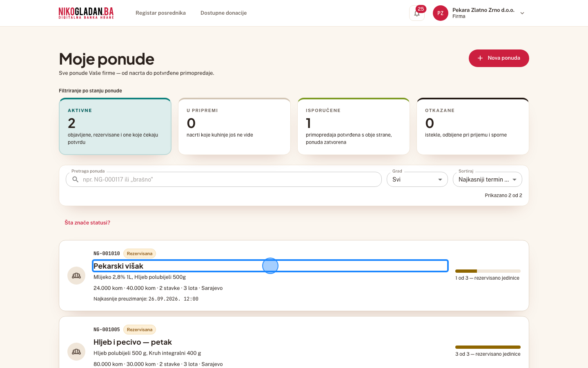Screen dimensions: 588x368
Task: Expand the account menu chevron
Action: pos(522,13)
